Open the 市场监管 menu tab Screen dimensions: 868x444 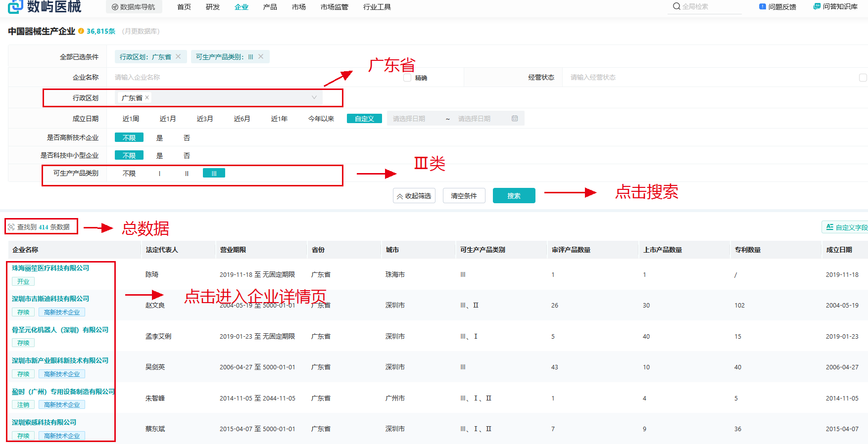334,7
